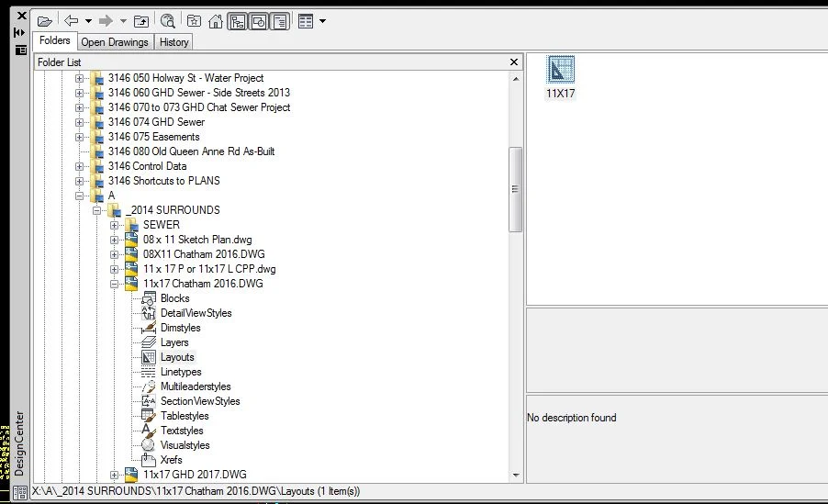The height and width of the screenshot is (504, 828).
Task: Click folder list scroll up arrow
Action: click(x=516, y=79)
